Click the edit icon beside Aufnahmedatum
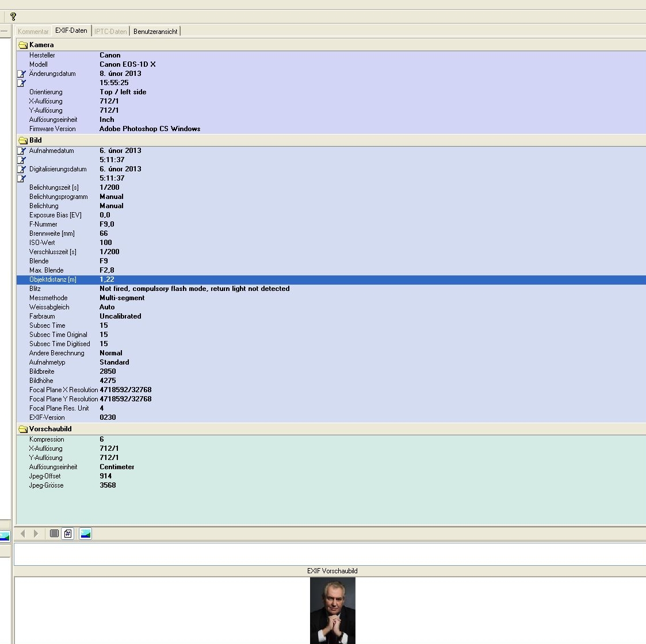The image size is (646, 644). pyautogui.click(x=22, y=151)
